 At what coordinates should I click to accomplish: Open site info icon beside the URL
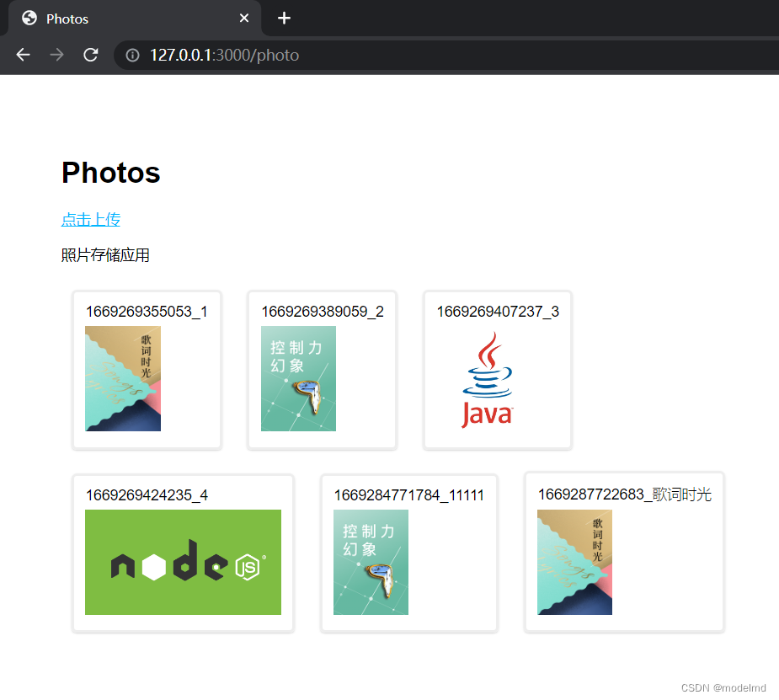click(x=132, y=55)
